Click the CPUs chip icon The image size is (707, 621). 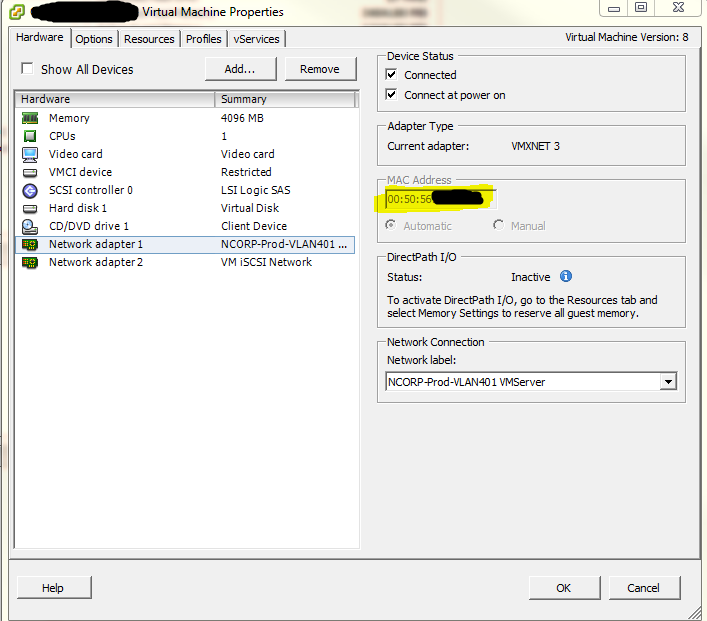click(x=30, y=136)
